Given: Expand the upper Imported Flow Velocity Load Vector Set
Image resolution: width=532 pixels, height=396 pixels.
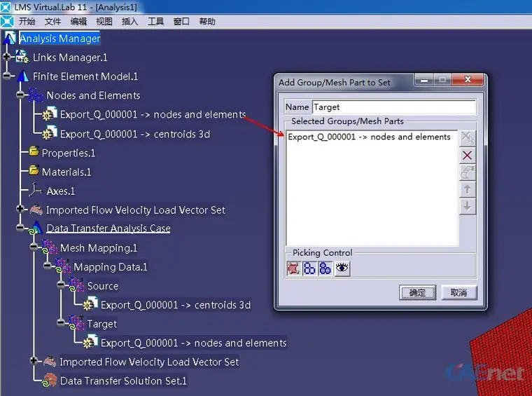Looking at the screenshot, I should (20, 209).
